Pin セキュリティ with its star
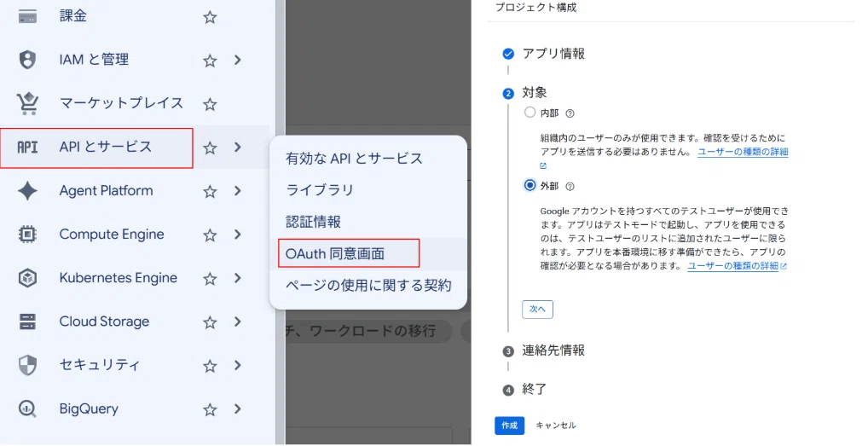868x446 pixels. click(210, 366)
